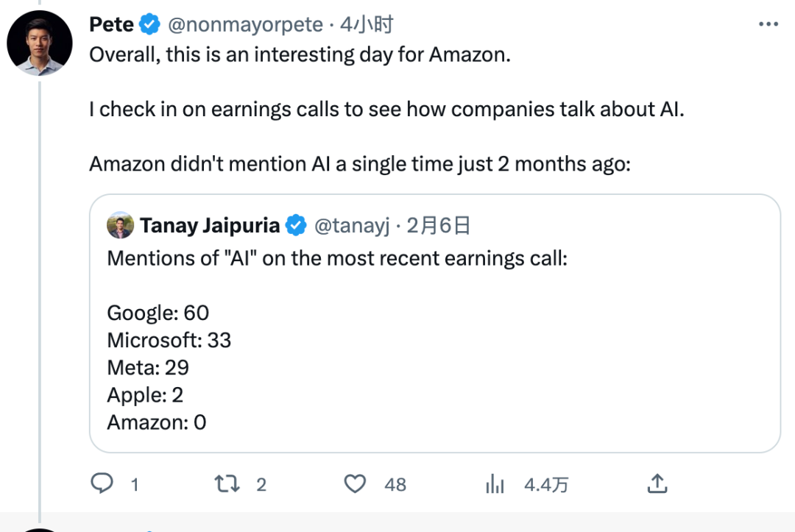Image resolution: width=795 pixels, height=532 pixels.
Task: Open the @nonmayorpete handle link
Action: tap(245, 24)
